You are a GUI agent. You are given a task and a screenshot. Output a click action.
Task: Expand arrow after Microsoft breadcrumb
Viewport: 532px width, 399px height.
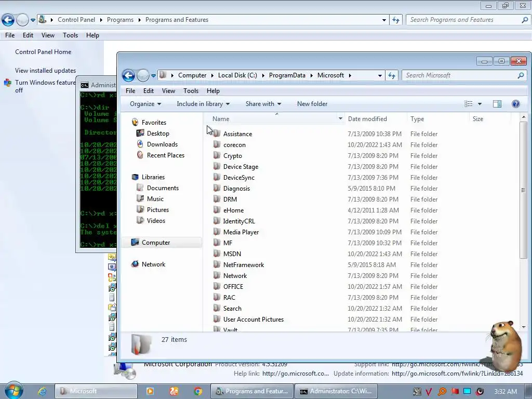click(350, 76)
